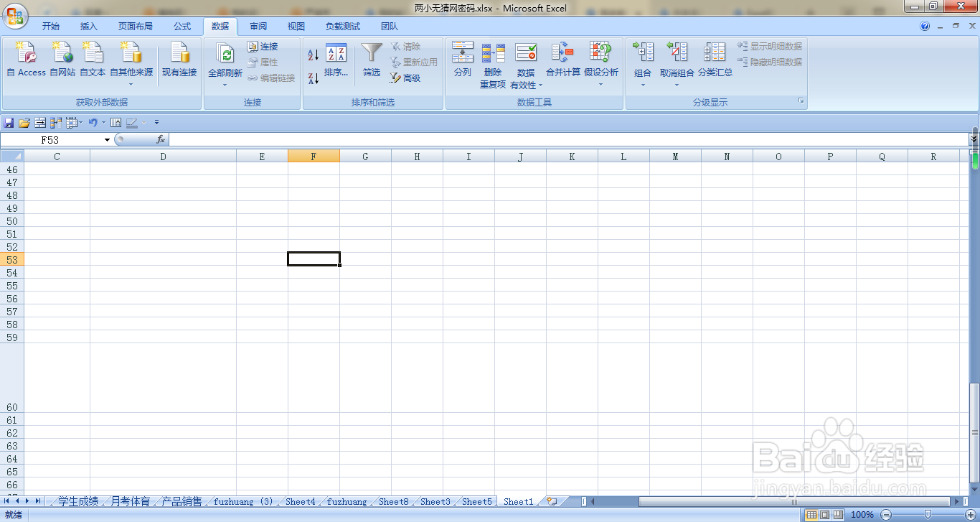The height and width of the screenshot is (522, 980).
Task: Switch to the Insert (插入) tab
Action: [89, 27]
